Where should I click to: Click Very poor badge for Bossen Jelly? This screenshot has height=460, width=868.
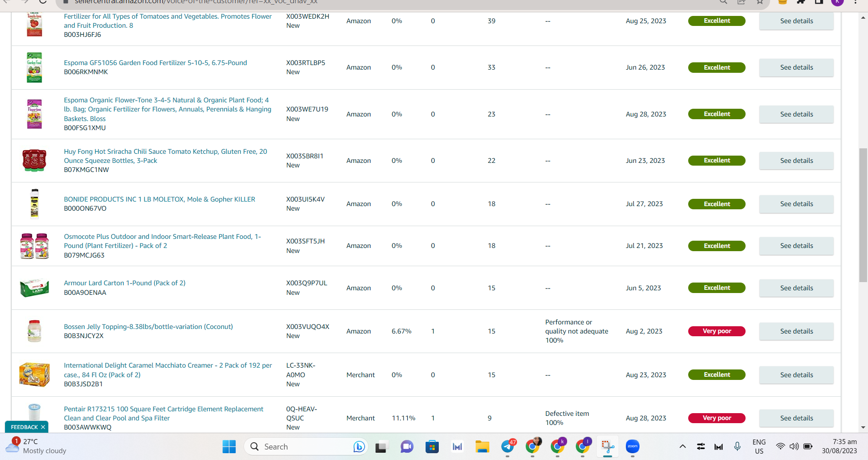pyautogui.click(x=716, y=331)
